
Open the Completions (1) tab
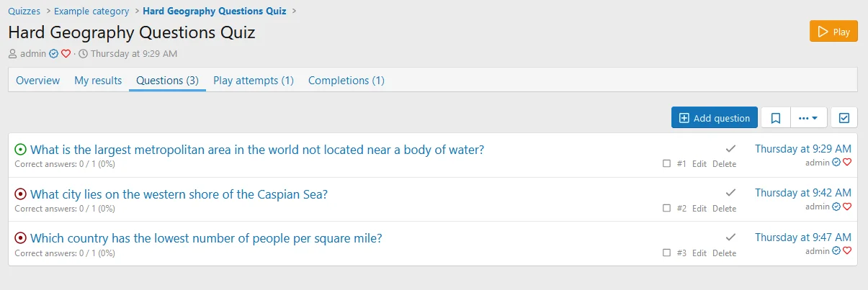coord(346,81)
